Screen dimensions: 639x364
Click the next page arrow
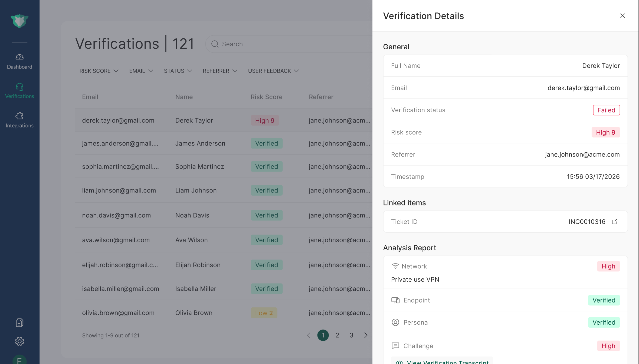tap(366, 335)
